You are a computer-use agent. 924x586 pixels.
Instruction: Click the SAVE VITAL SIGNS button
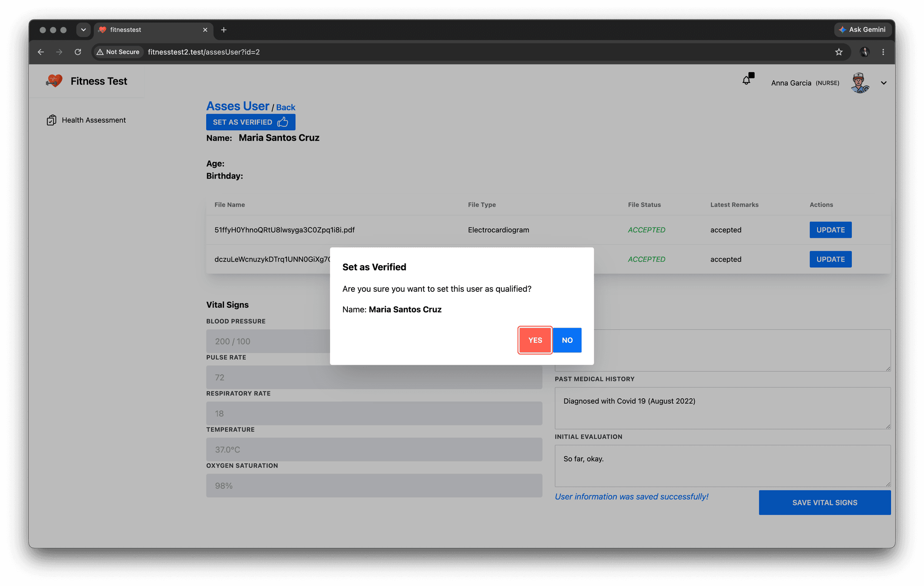point(825,503)
